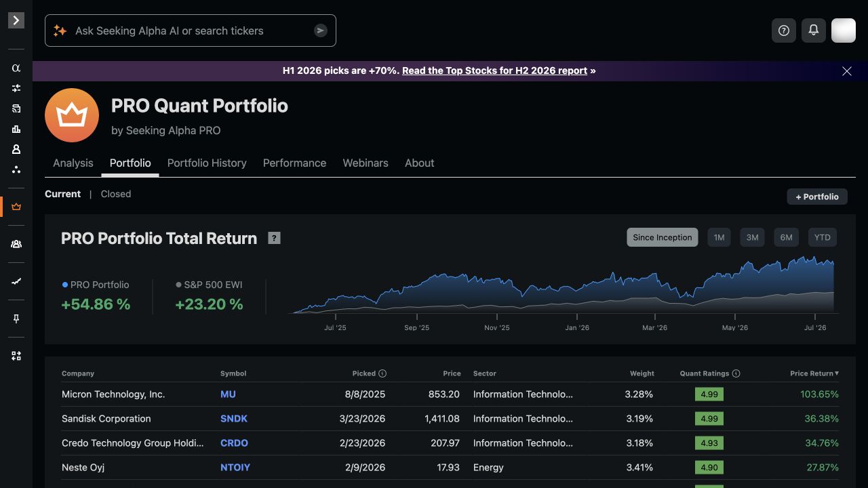The width and height of the screenshot is (868, 488).
Task: Click the 103.65% price return value
Action: (x=819, y=394)
